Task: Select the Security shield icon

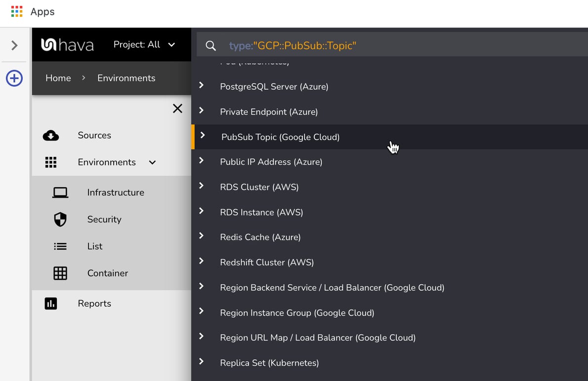Action: [x=60, y=219]
